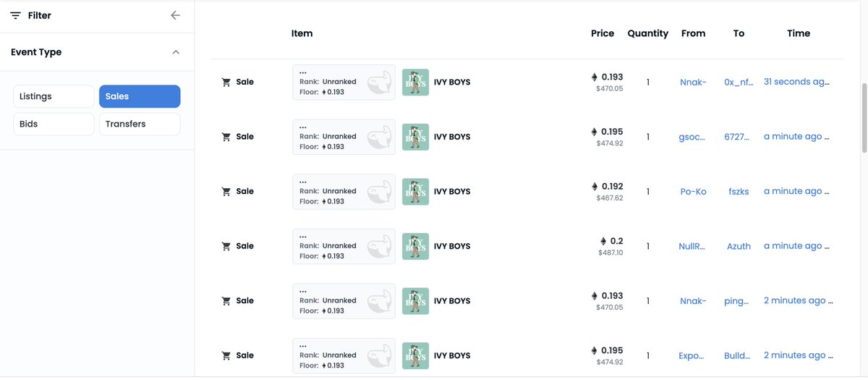Open the '31 seconds ago' transaction link
Screen dimensions: 868x380
coord(796,82)
